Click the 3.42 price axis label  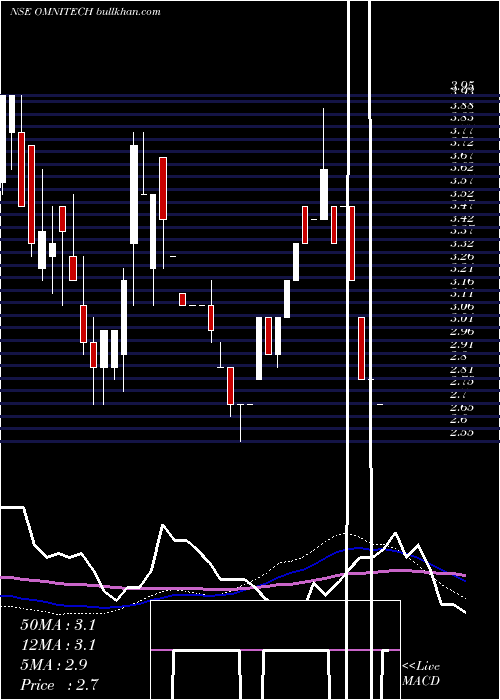click(x=462, y=219)
